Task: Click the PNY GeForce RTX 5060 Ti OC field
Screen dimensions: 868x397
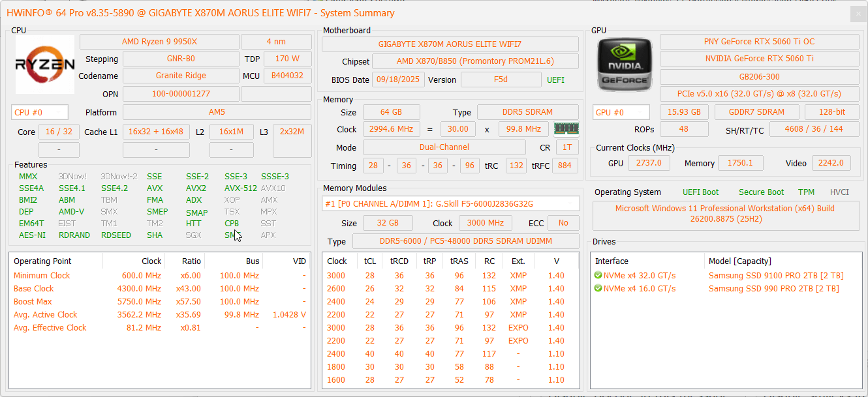Action: coord(759,41)
